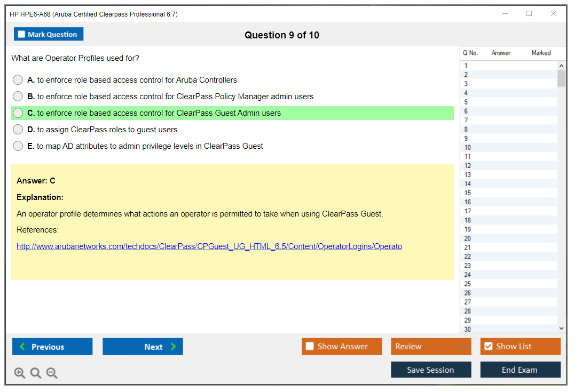
Task: Toggle the Mark Question checkbox
Action: [x=22, y=35]
